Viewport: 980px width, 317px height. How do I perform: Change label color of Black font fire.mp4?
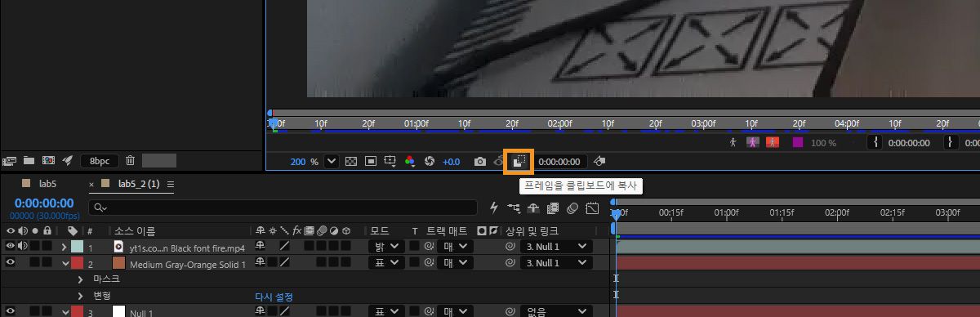pyautogui.click(x=77, y=246)
